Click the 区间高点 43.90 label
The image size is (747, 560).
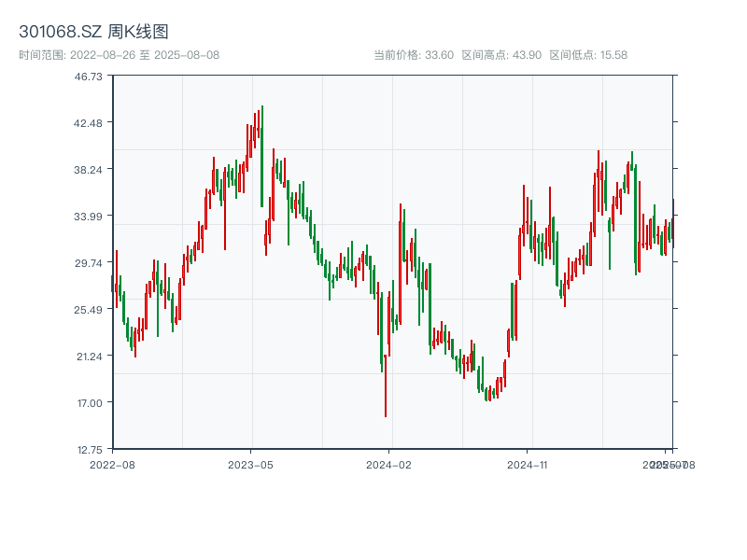[x=501, y=55]
